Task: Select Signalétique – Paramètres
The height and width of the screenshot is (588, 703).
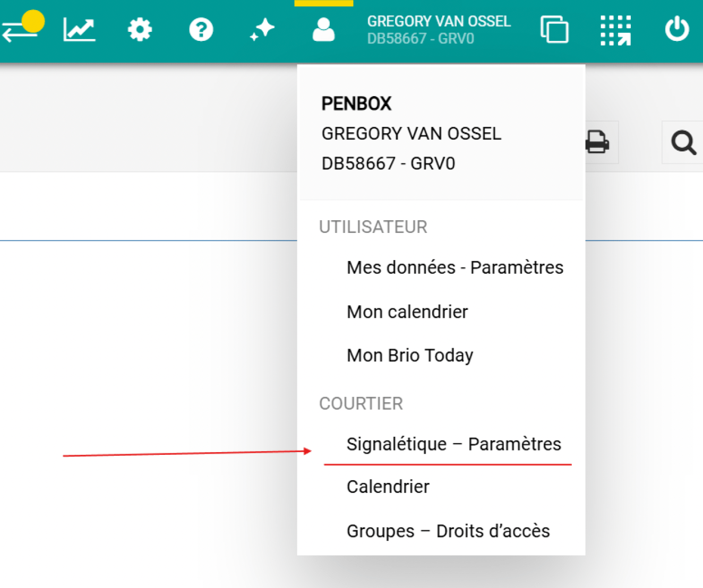Action: 454,444
